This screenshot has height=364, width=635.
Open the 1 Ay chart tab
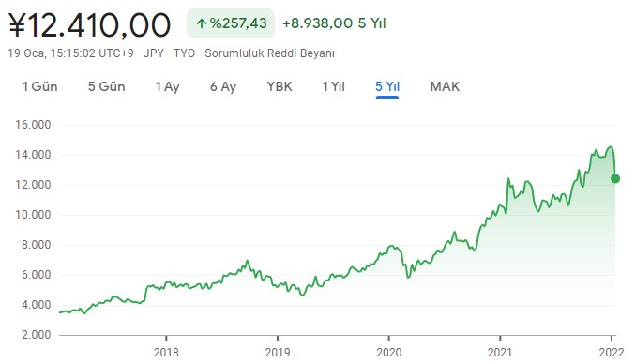(167, 86)
